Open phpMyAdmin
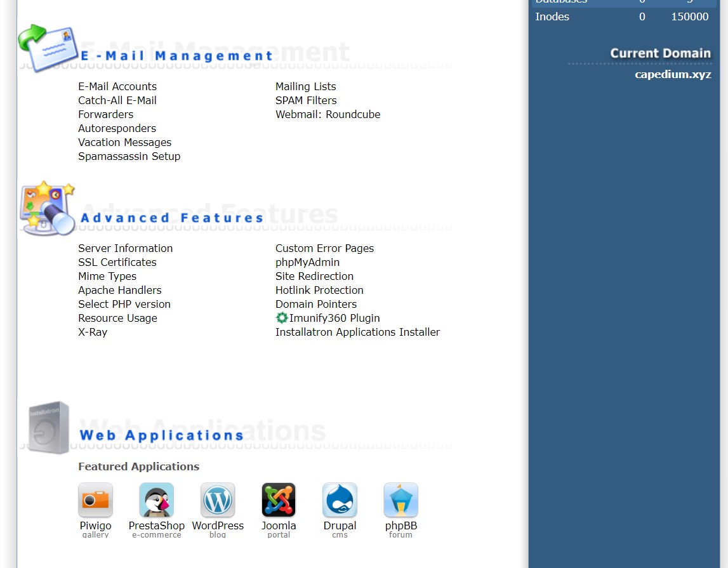728x568 pixels. click(x=307, y=262)
